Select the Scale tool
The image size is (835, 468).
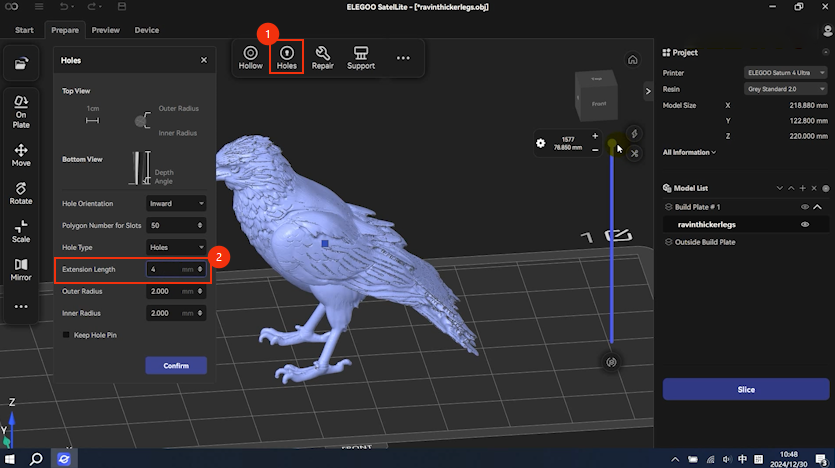coord(21,232)
